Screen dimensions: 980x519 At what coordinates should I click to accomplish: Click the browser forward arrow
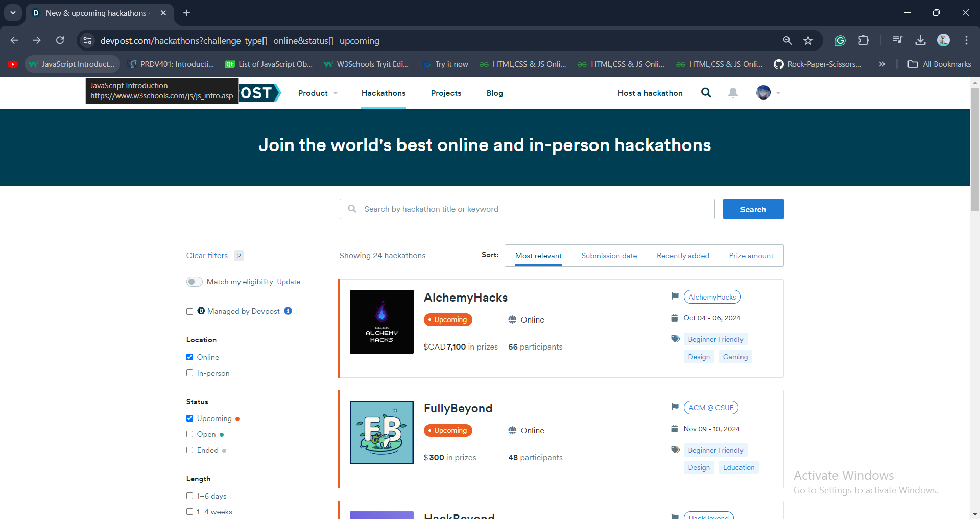coord(37,40)
